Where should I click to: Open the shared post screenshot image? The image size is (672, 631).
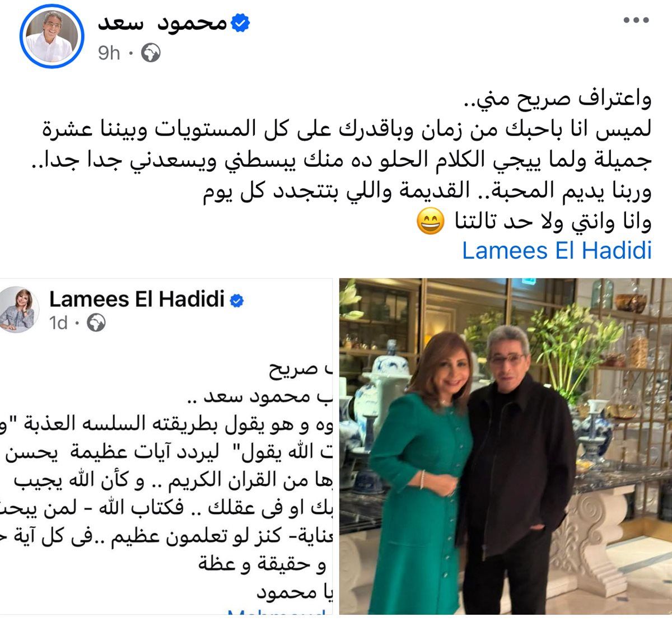point(166,446)
